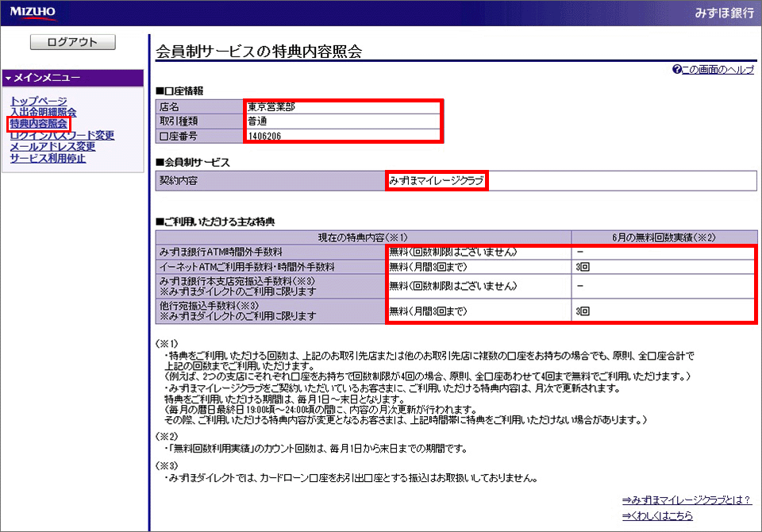The width and height of the screenshot is (762, 532).
Task: Click the help question-mark icon
Action: pos(676,70)
